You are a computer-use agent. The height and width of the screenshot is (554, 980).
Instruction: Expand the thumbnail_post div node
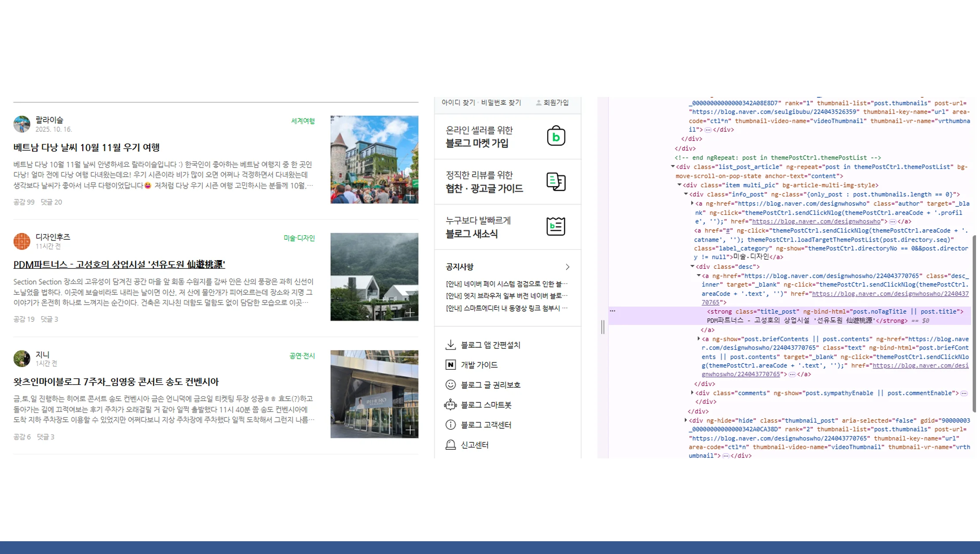686,420
